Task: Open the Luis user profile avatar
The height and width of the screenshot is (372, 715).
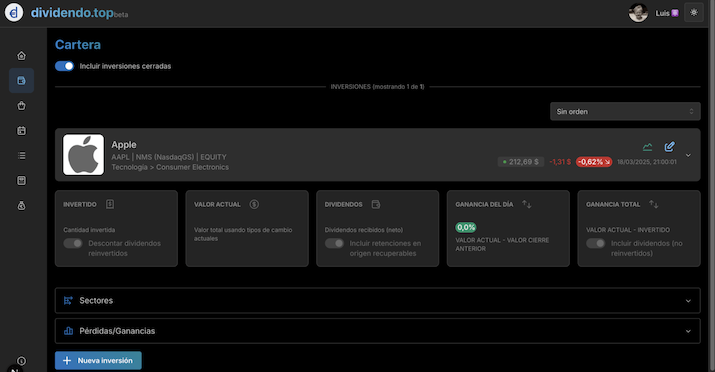Action: [638, 13]
